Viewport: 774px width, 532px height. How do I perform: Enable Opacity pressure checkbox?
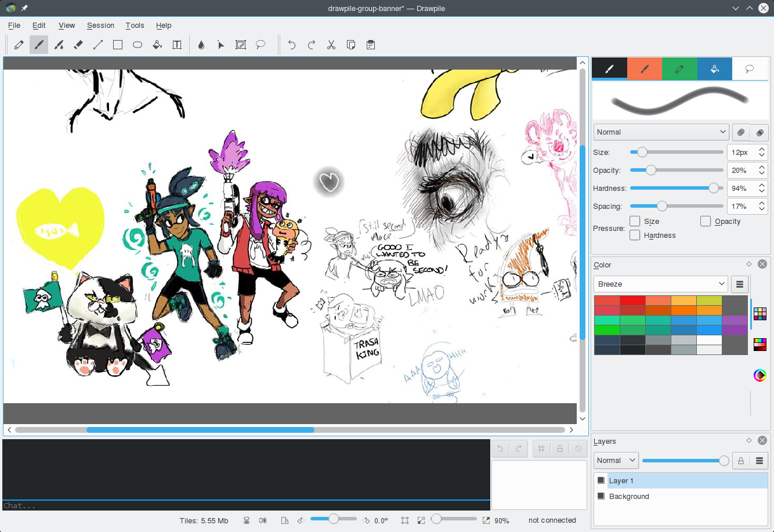(706, 221)
